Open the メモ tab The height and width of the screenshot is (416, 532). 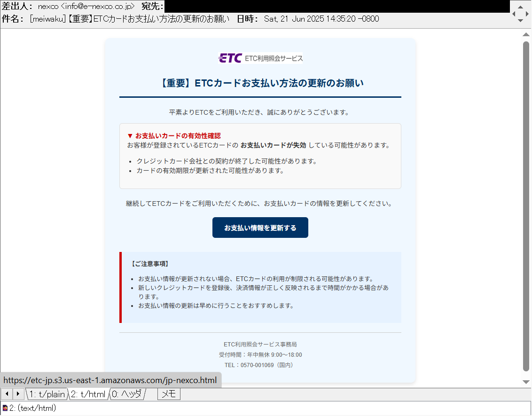pos(169,394)
